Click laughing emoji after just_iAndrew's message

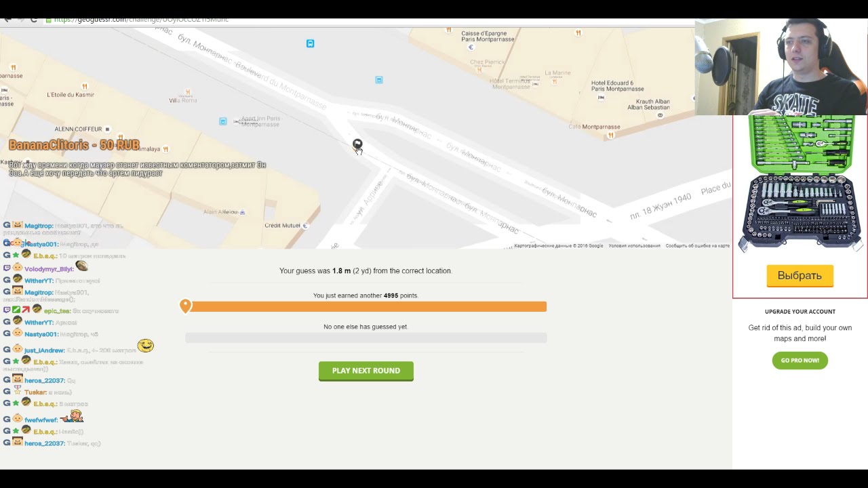click(x=145, y=346)
